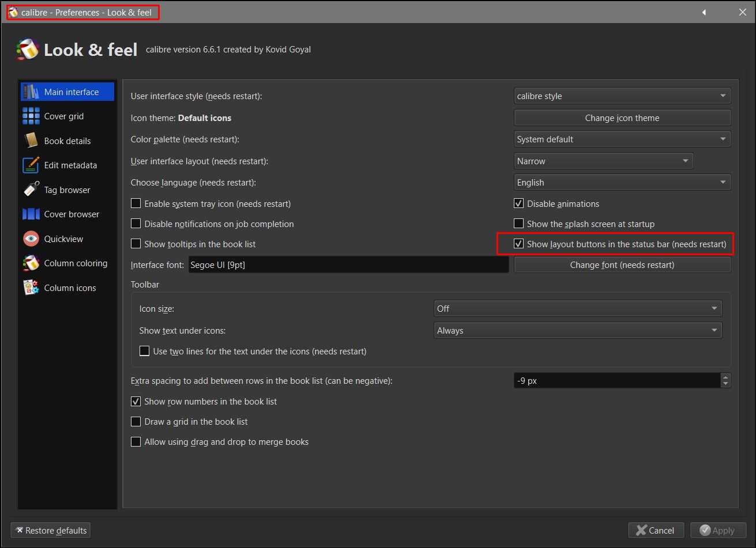
Task: Cancel the preferences changes
Action: tap(656, 530)
